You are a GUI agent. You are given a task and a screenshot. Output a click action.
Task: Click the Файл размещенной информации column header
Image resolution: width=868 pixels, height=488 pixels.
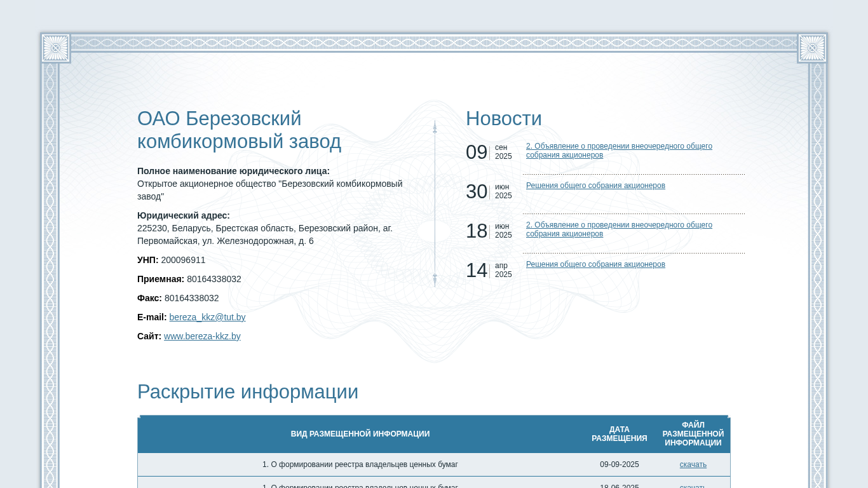click(693, 434)
